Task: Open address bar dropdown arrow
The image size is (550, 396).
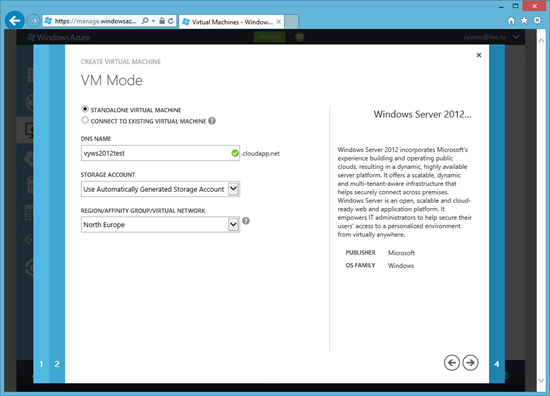Action: [x=153, y=21]
